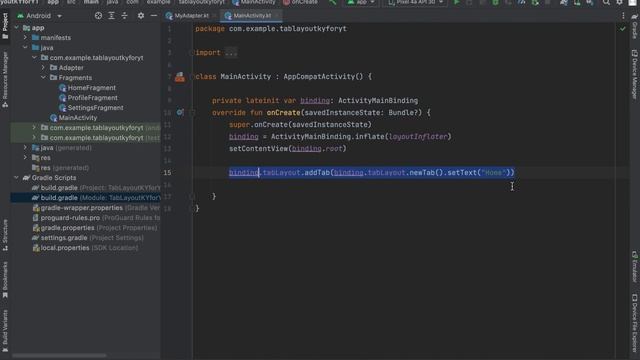Click the Make Project hammer icon
This screenshot has height=360, width=640.
click(x=333, y=2)
